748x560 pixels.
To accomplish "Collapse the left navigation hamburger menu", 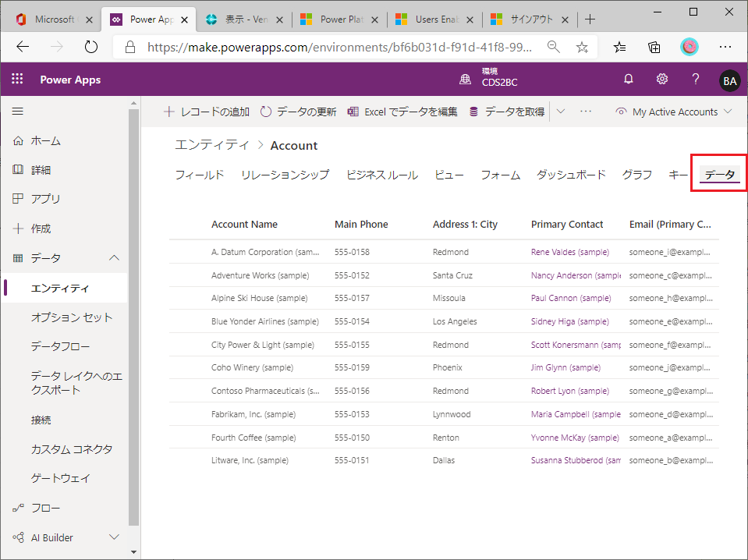I will (18, 111).
